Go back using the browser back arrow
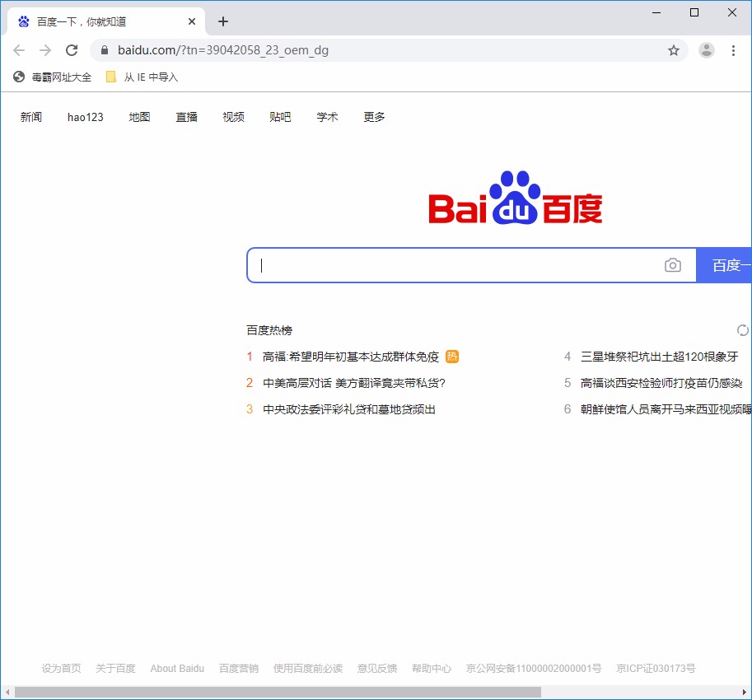 (x=19, y=49)
